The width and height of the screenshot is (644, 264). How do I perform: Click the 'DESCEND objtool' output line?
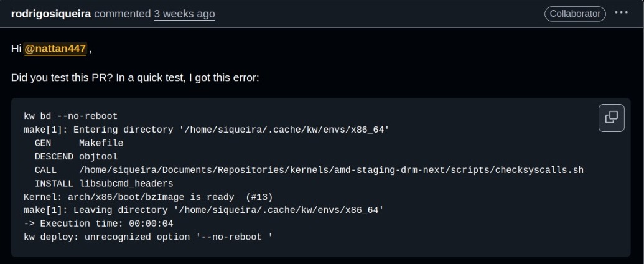(x=76, y=157)
